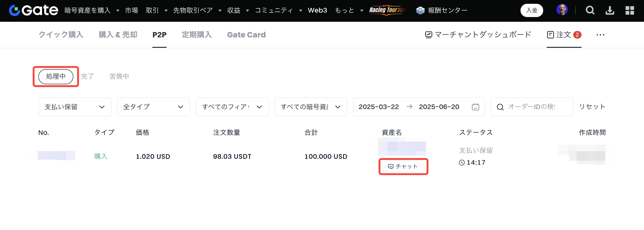Open the apps grid icon

(x=630, y=10)
